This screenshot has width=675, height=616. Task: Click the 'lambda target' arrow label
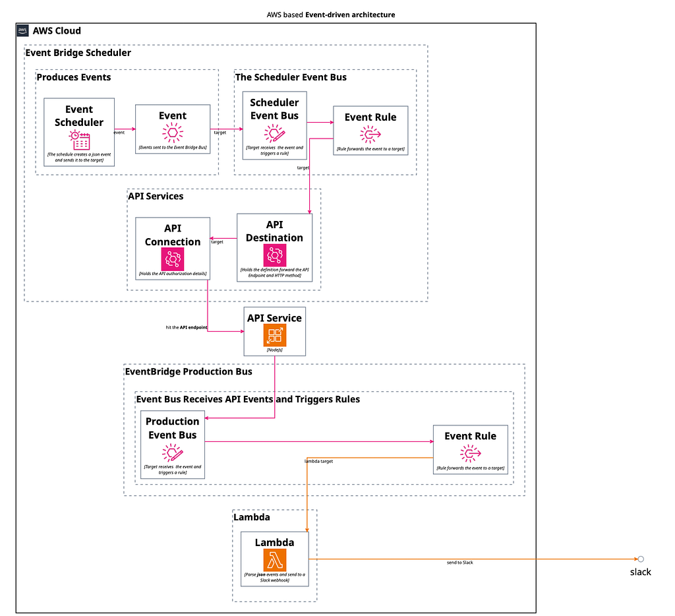click(318, 462)
